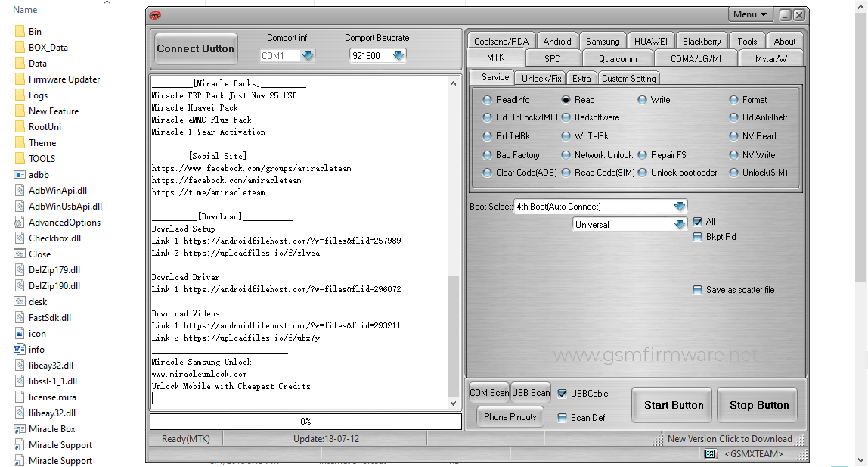Select the adbb application file icon
868x467 pixels.
20,175
